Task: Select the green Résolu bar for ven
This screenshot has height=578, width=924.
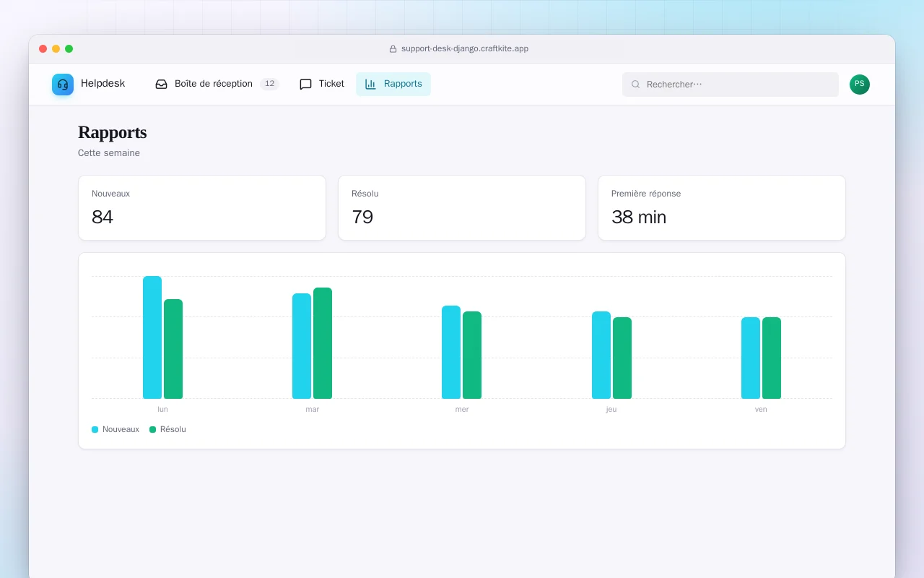Action: click(772, 358)
